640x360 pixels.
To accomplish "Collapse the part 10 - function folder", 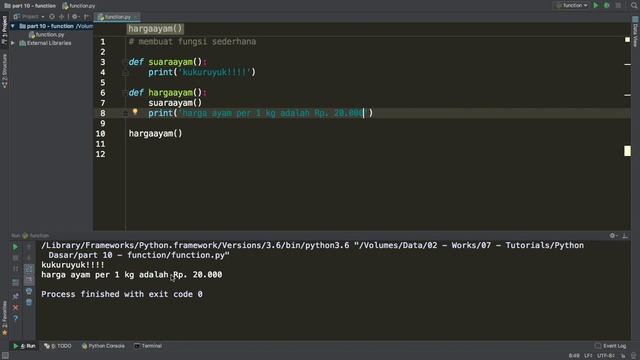I will (13, 26).
